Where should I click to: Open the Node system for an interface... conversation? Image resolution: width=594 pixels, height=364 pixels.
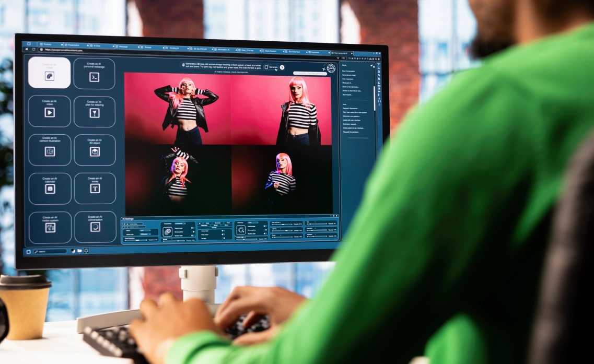click(x=354, y=128)
